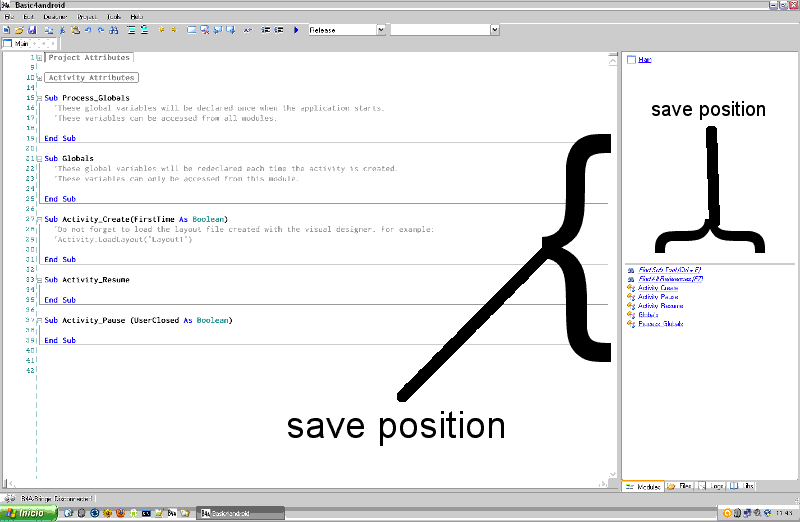Open the Tools menu
Viewport: 800px width, 522px height.
point(114,16)
